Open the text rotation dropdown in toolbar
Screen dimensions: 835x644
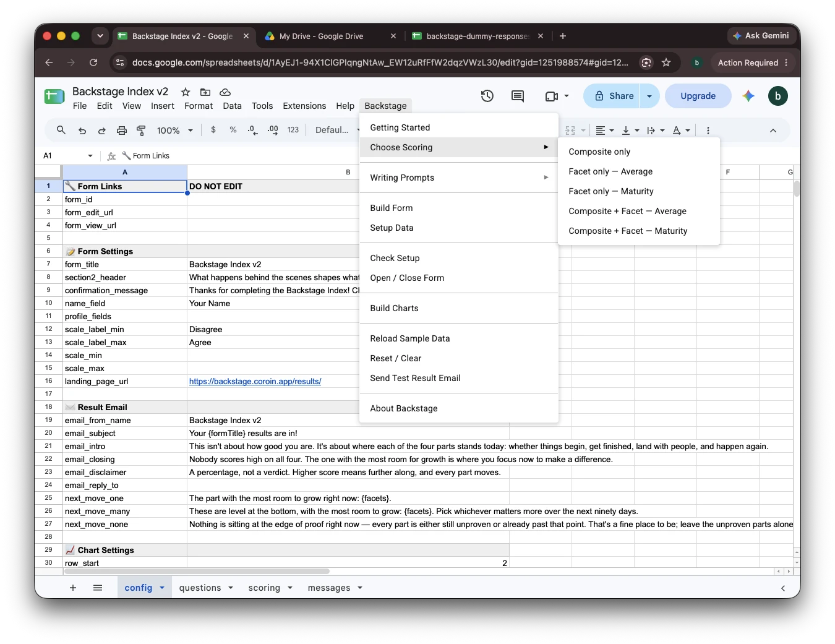click(681, 131)
